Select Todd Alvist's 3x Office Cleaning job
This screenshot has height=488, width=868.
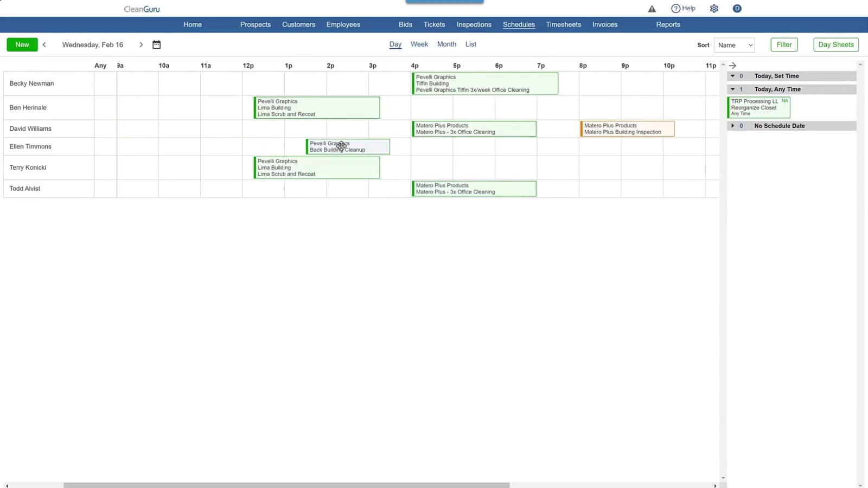(474, 189)
